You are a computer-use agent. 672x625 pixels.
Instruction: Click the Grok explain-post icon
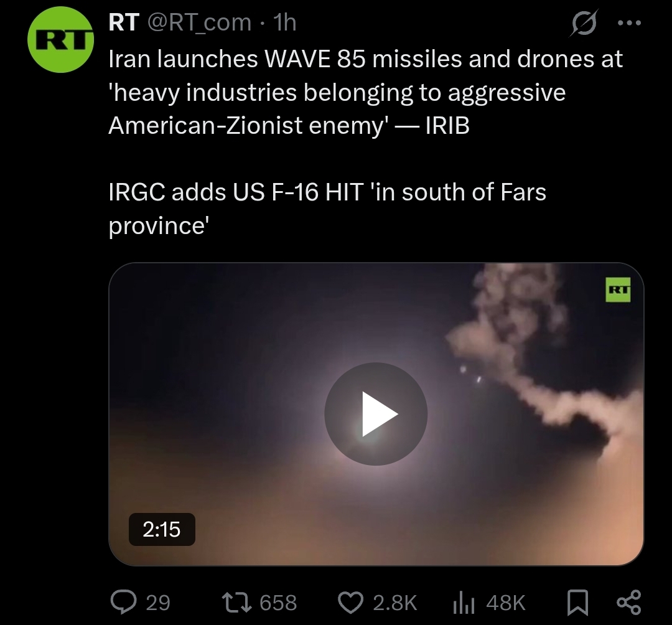coord(584,23)
